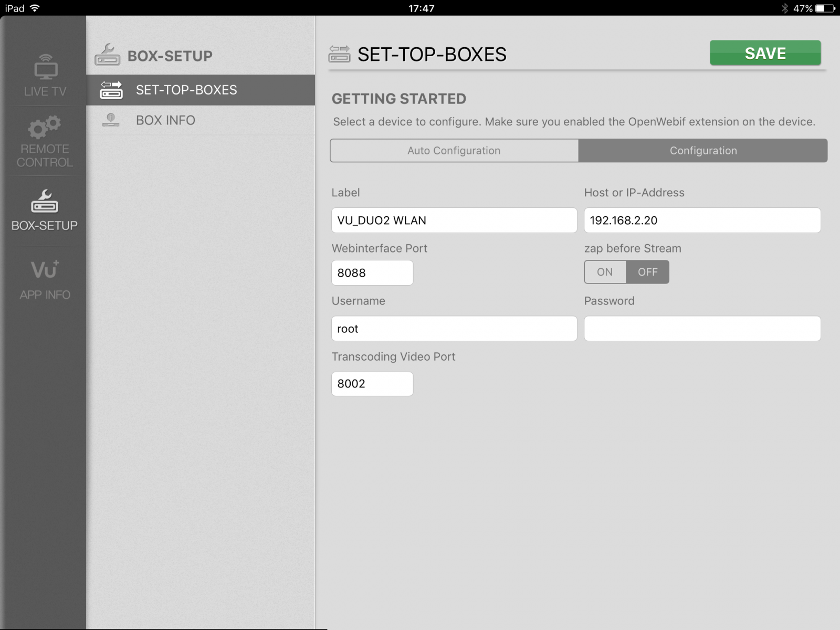Viewport: 840px width, 630px height.
Task: Edit Transcoding Video Port 8002
Action: click(x=372, y=384)
